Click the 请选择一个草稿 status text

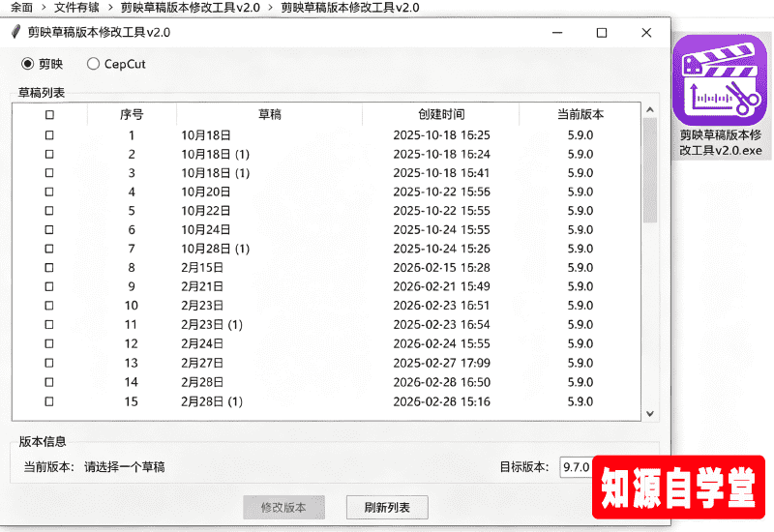[125, 467]
